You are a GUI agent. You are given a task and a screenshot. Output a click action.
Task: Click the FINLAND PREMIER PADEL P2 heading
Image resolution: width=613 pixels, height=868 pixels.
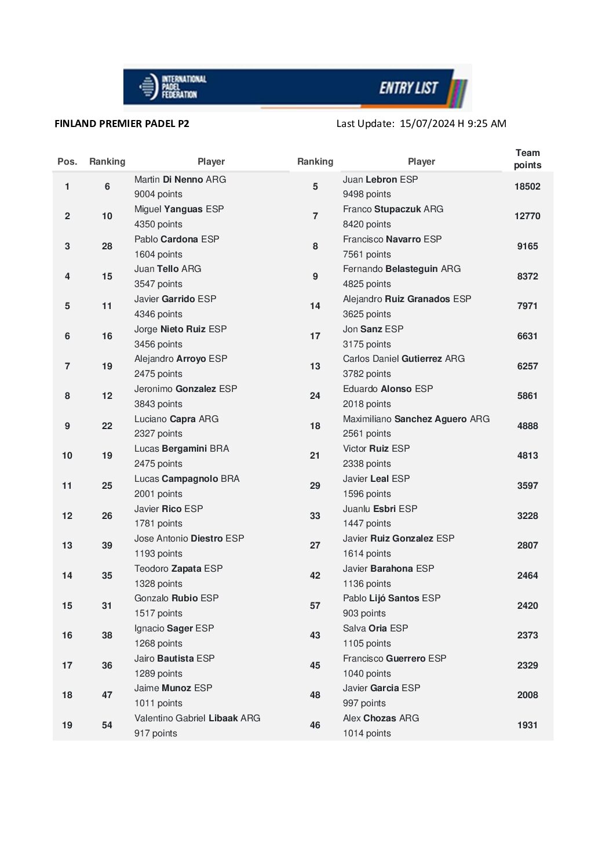122,124
